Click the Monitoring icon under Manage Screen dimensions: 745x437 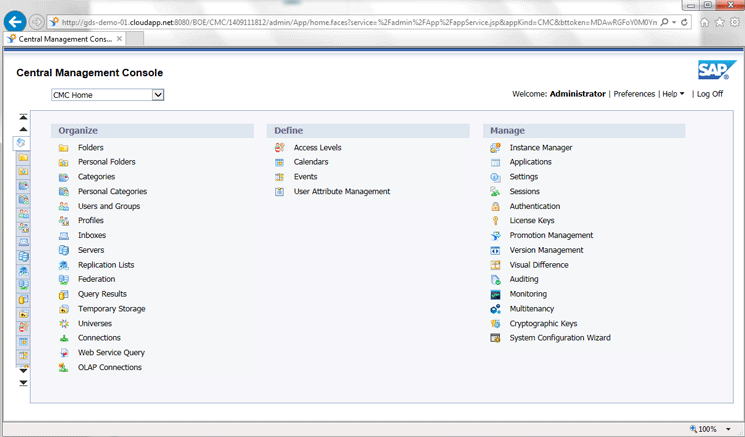click(495, 294)
